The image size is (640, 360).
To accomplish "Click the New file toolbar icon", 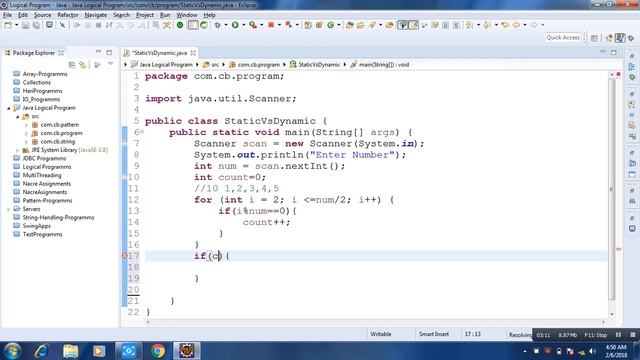I will (x=8, y=25).
